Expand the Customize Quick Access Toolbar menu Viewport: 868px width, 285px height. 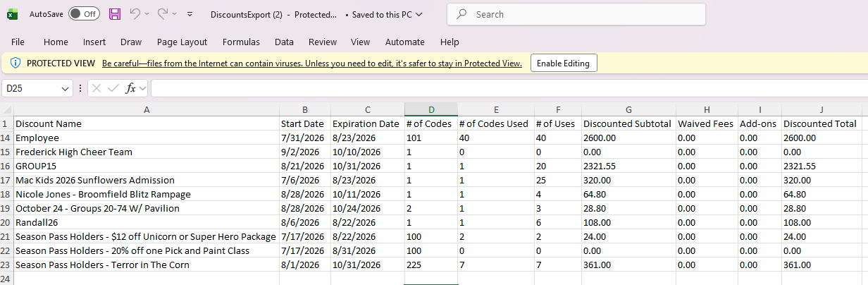tap(190, 14)
